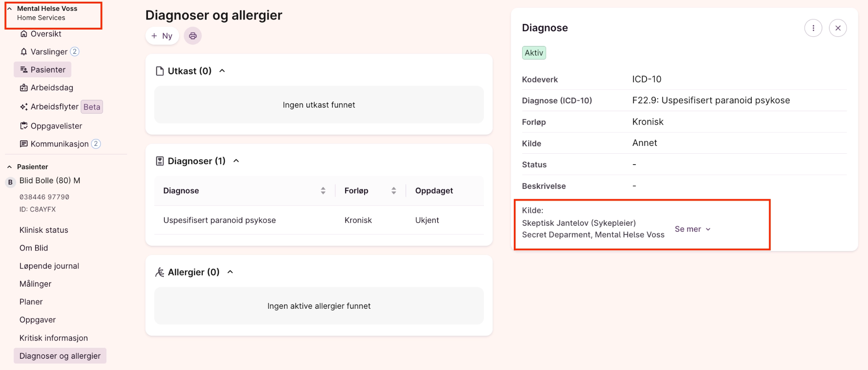
Task: Click the Arbeidsdag icon in sidebar
Action: 24,88
